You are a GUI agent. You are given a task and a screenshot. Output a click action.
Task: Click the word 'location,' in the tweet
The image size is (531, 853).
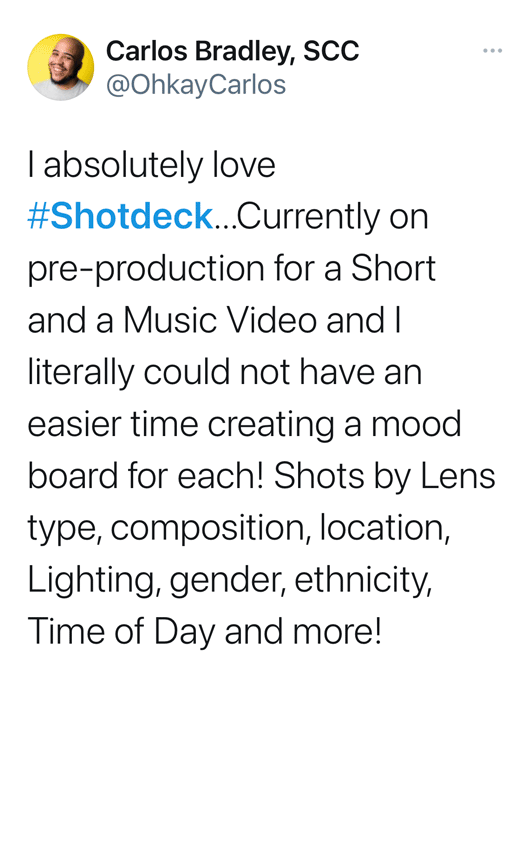(385, 528)
